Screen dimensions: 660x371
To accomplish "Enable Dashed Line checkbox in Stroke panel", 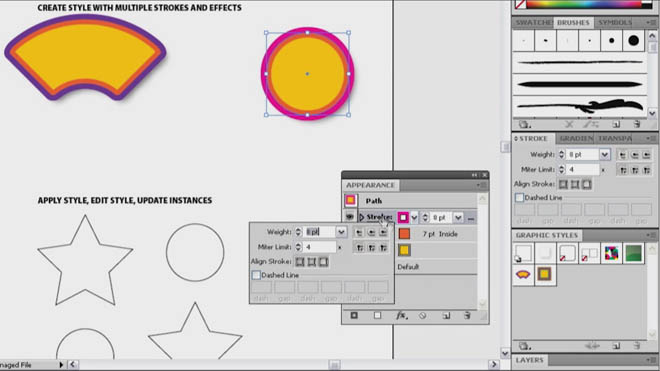I will tap(519, 197).
